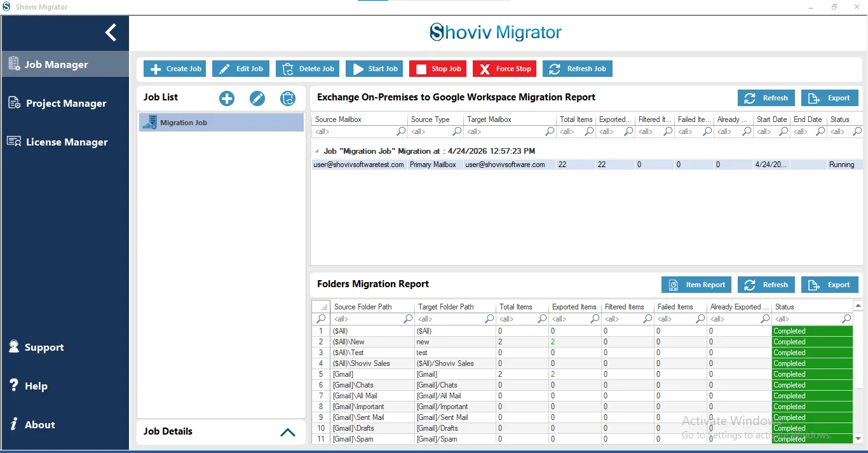Export the mailbox migration report
Screen dimensions: 868x453
(x=830, y=98)
